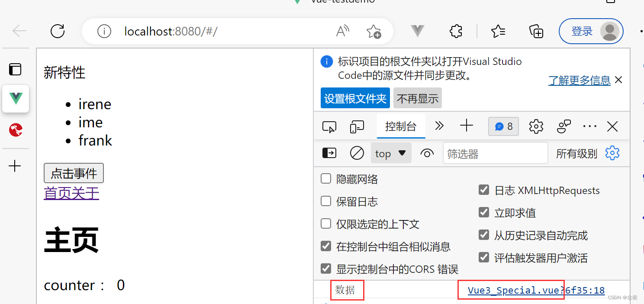Expand more tabs chevron in DevTools

[439, 126]
